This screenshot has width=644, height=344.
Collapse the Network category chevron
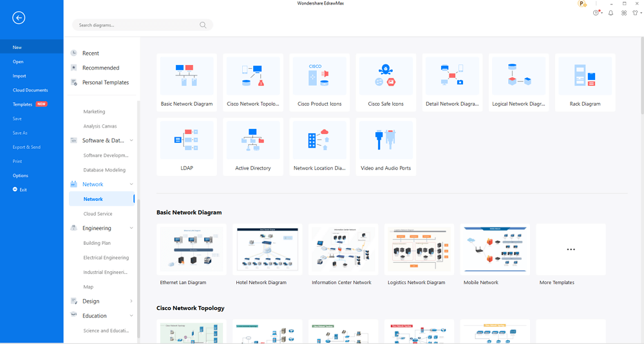point(131,184)
